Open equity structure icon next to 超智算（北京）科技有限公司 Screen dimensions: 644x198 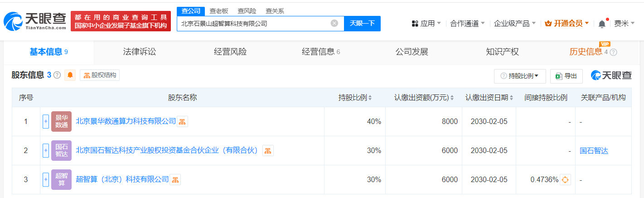pos(175,180)
